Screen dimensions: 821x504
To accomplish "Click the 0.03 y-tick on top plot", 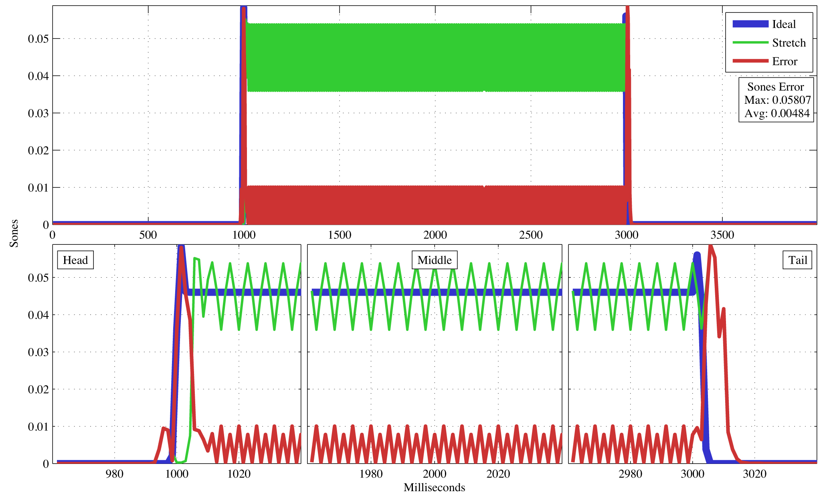I will coord(38,113).
